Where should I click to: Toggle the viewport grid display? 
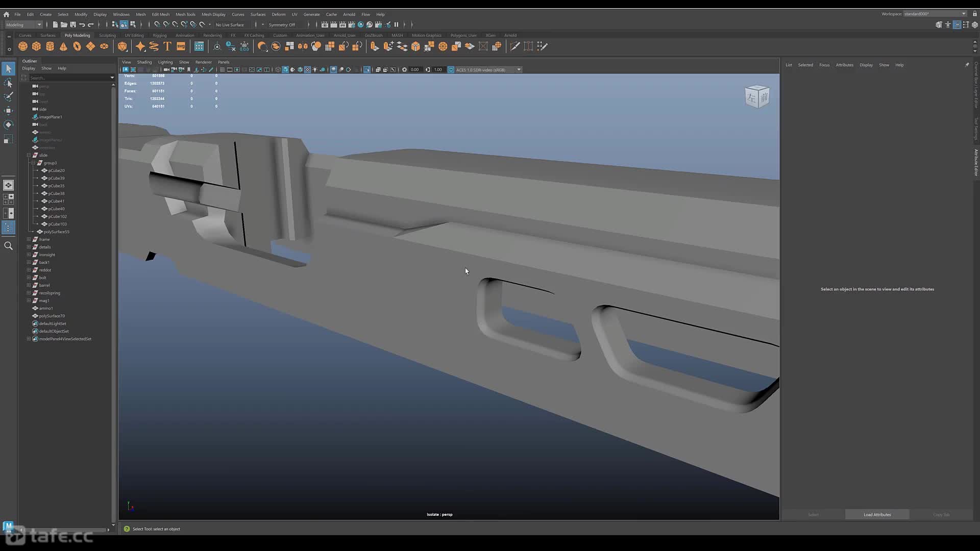[222, 70]
